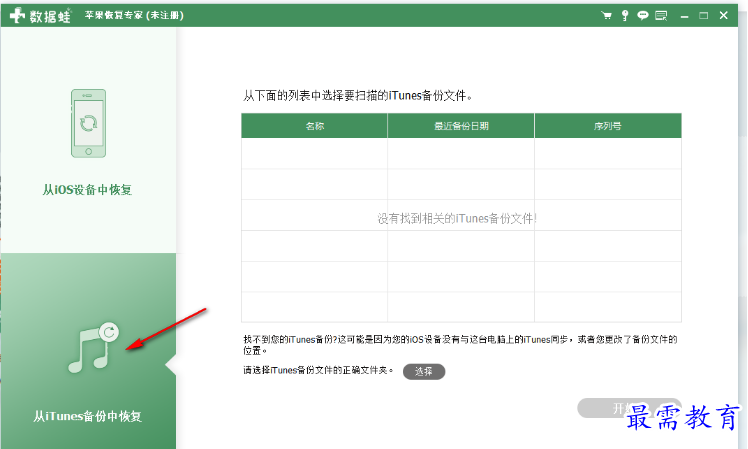Click the 名称 column header
748x449 pixels.
tap(314, 126)
